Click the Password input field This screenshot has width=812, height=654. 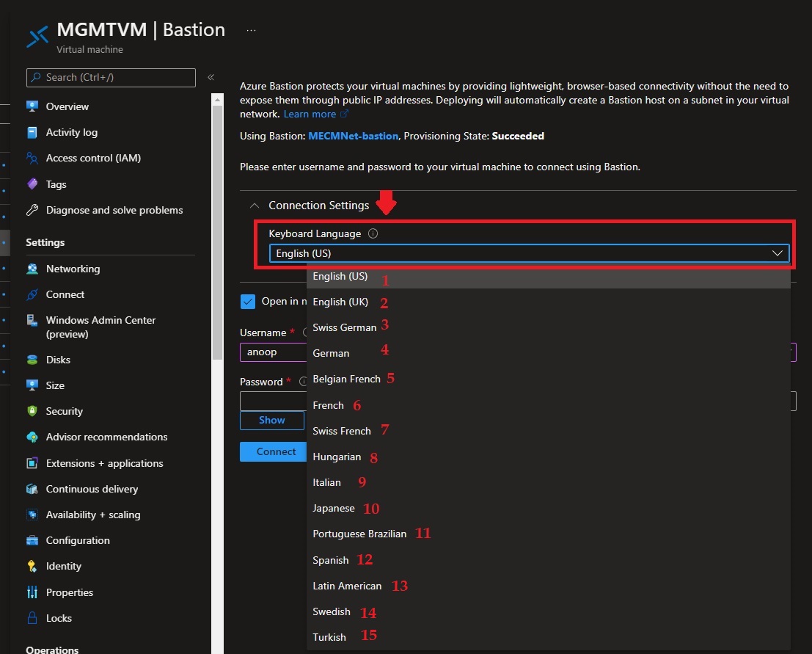point(274,401)
